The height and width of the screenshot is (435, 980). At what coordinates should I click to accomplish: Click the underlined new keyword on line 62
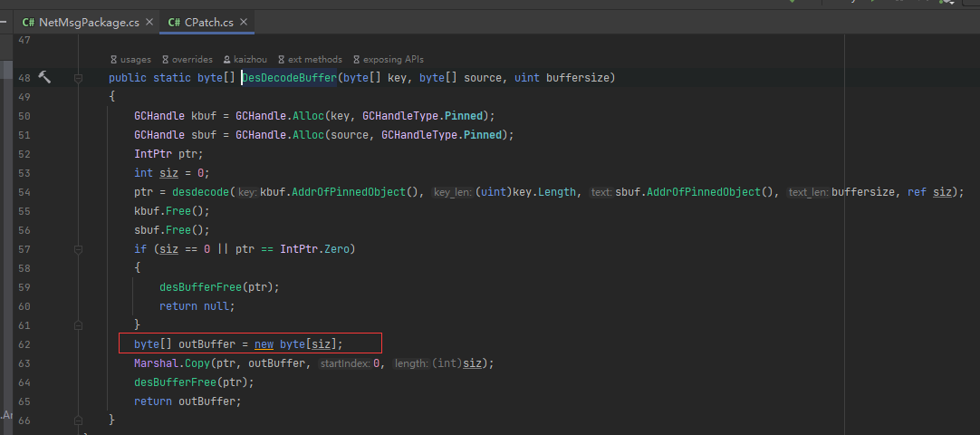click(264, 343)
